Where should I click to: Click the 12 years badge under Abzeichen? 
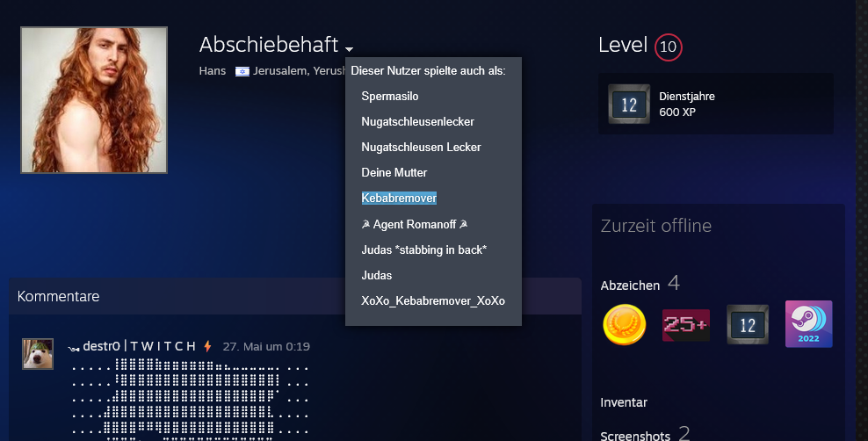click(x=747, y=324)
